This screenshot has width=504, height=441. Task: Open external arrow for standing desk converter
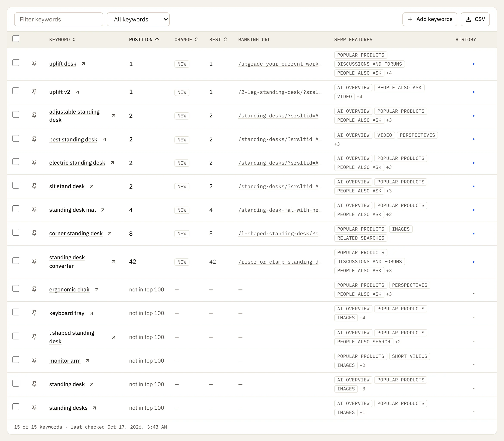pyautogui.click(x=113, y=262)
